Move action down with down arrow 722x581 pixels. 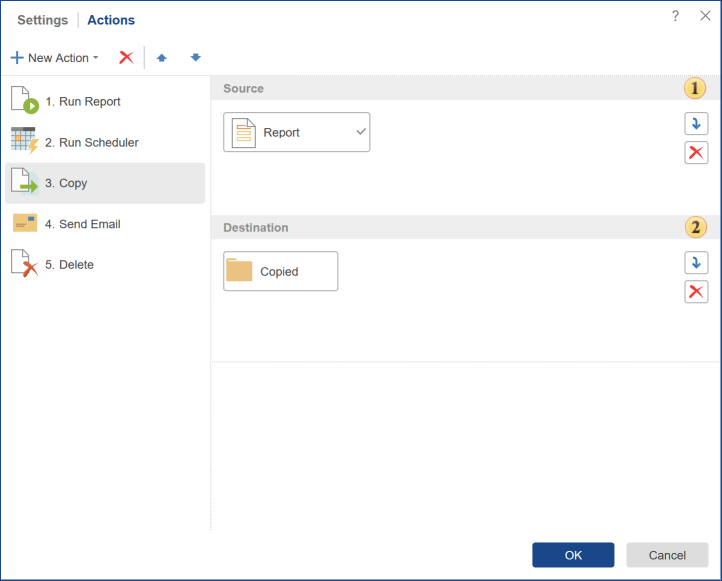pos(196,58)
